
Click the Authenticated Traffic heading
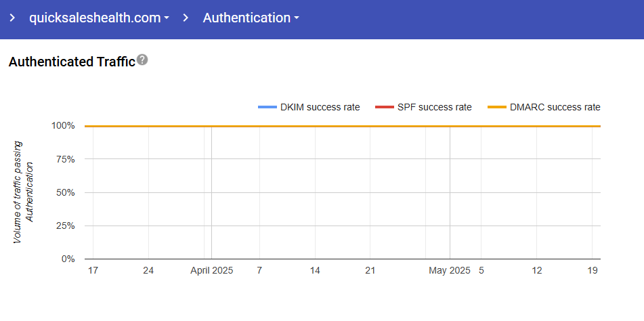point(72,62)
